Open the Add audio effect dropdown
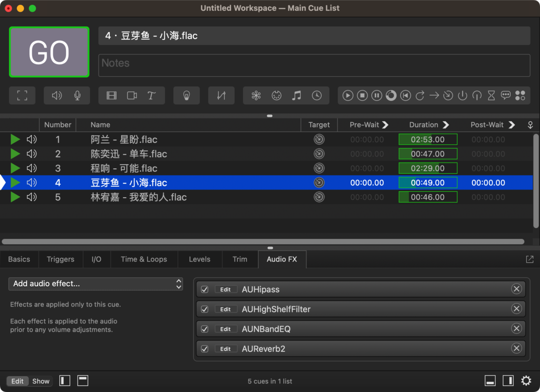This screenshot has width=540, height=392. tap(95, 284)
